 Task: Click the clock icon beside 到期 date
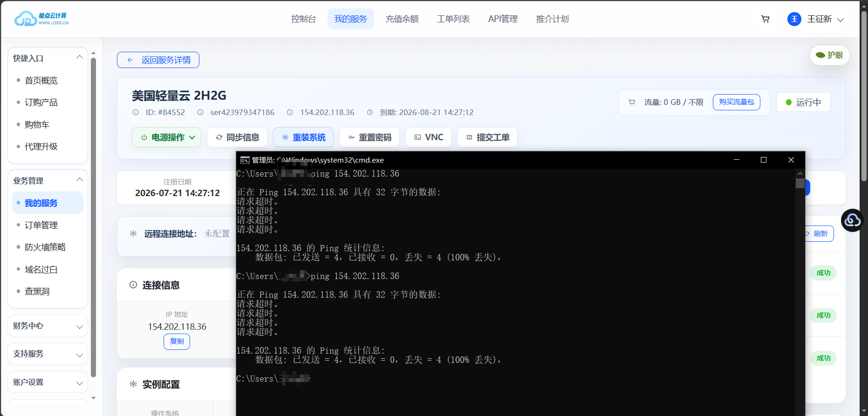[370, 112]
